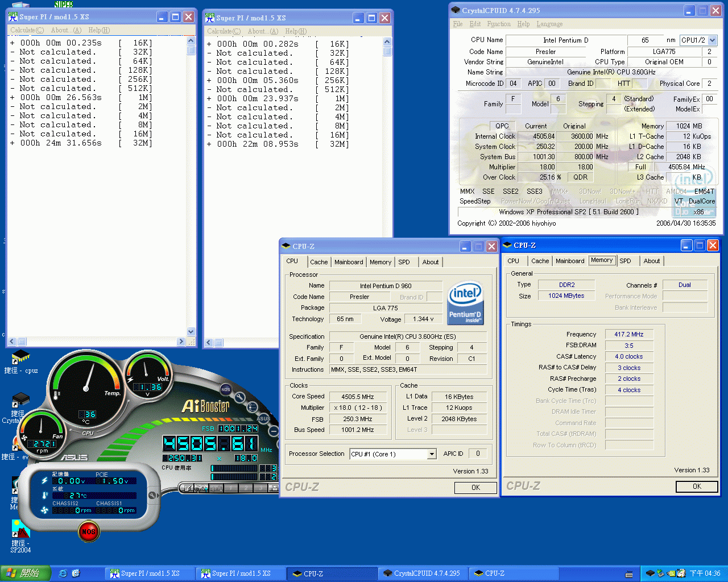Click the second quick launch icon
Image resolution: width=728 pixels, height=582 pixels.
pyautogui.click(x=76, y=573)
